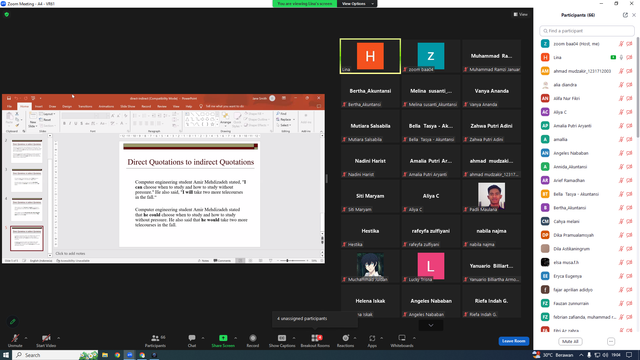Click the 4 unassigned participants notice

pos(315,319)
